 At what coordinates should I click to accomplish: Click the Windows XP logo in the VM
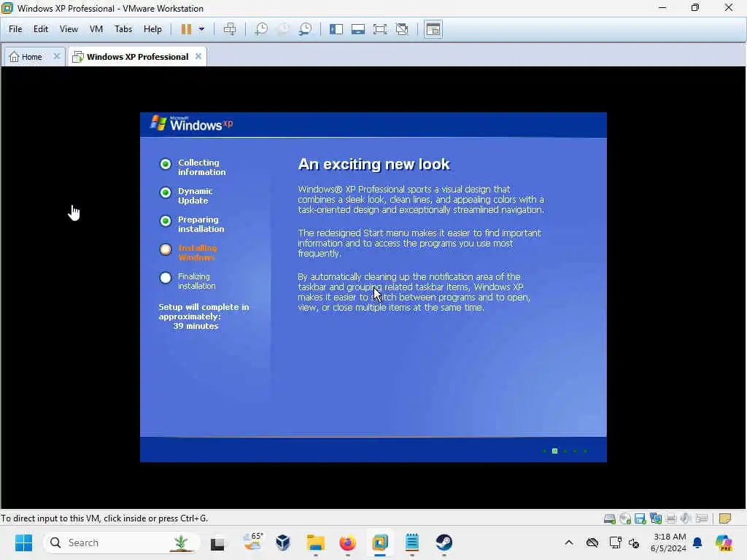192,124
